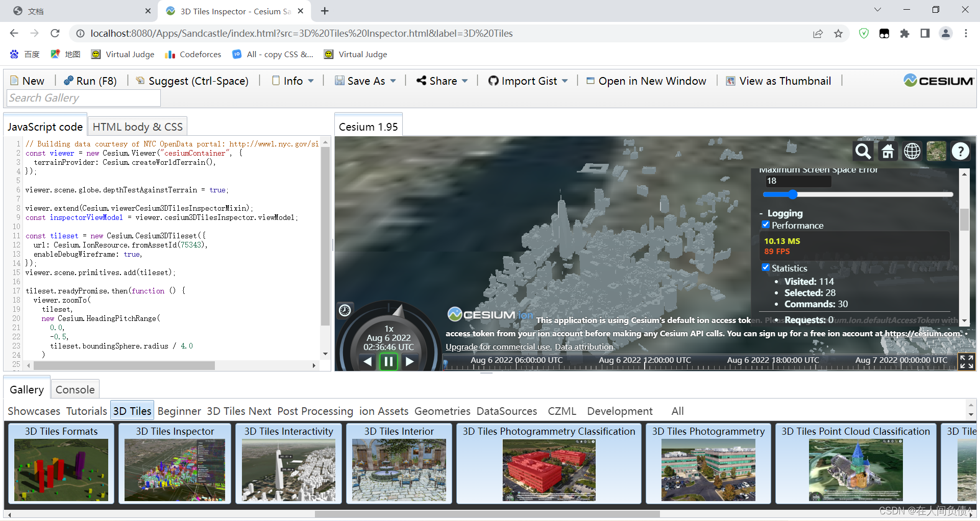Open the browser side panel icon
The height and width of the screenshot is (521, 980).
point(925,34)
